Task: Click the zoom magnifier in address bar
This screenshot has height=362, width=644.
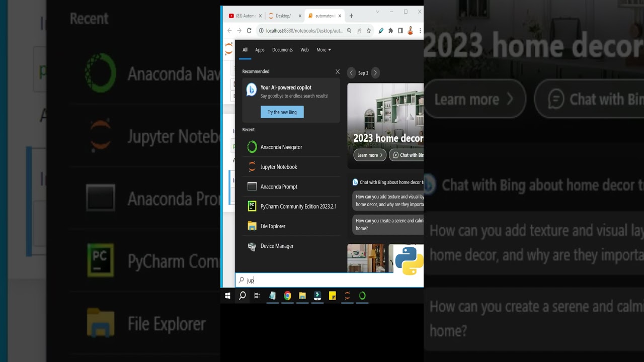Action: click(x=349, y=31)
